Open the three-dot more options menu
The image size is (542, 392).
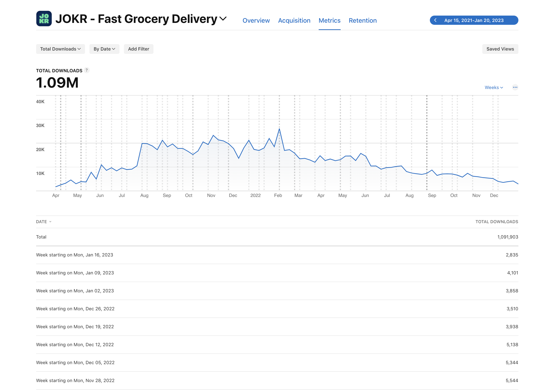click(x=515, y=87)
